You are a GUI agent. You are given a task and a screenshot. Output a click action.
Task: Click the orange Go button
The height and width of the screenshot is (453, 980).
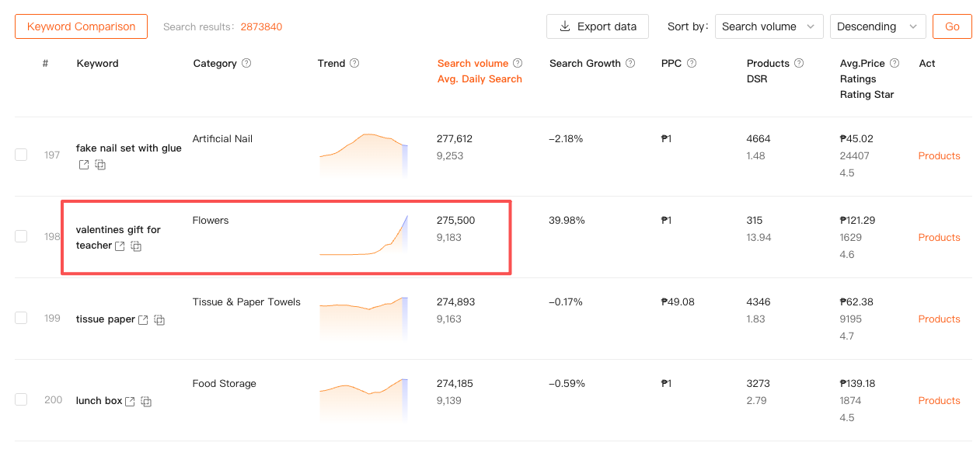point(952,26)
